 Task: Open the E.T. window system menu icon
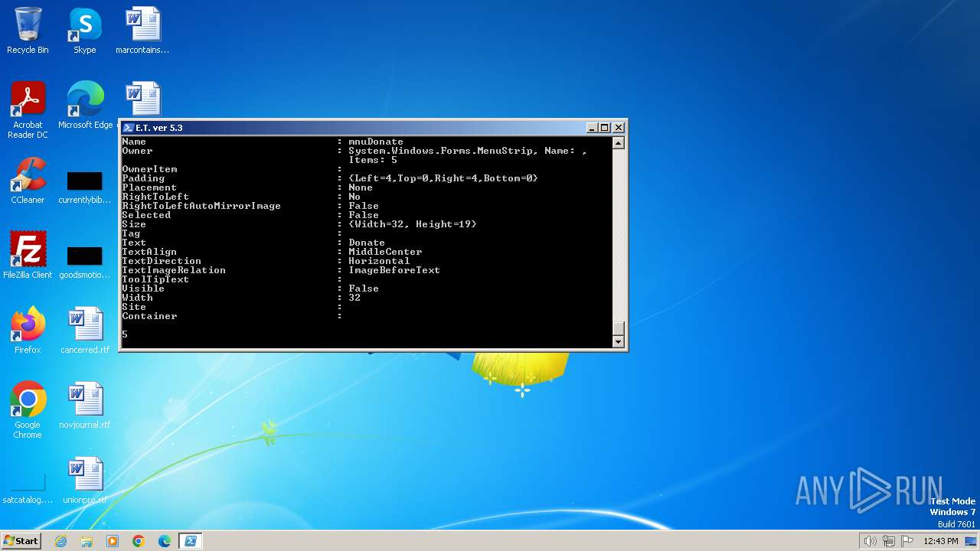[x=128, y=128]
